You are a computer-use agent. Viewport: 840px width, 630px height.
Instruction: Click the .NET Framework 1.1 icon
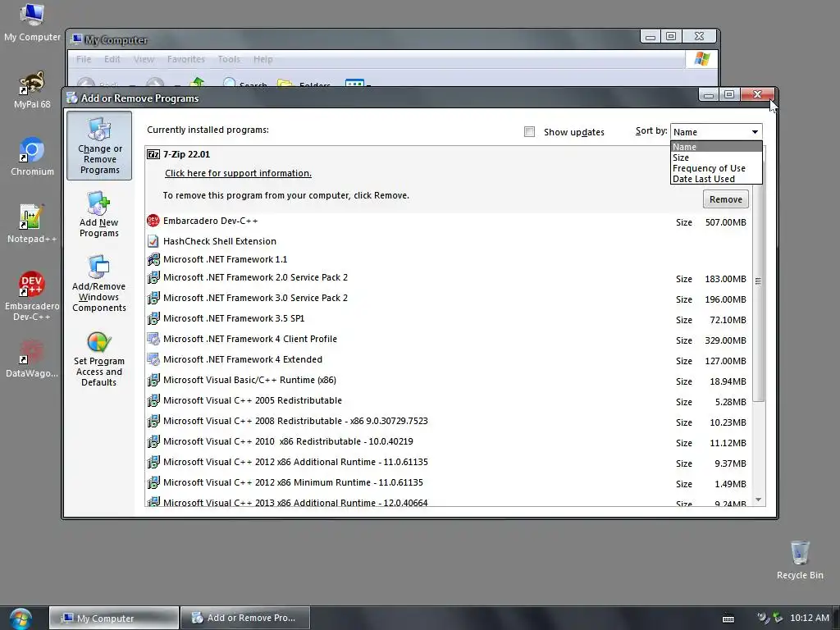coord(153,259)
